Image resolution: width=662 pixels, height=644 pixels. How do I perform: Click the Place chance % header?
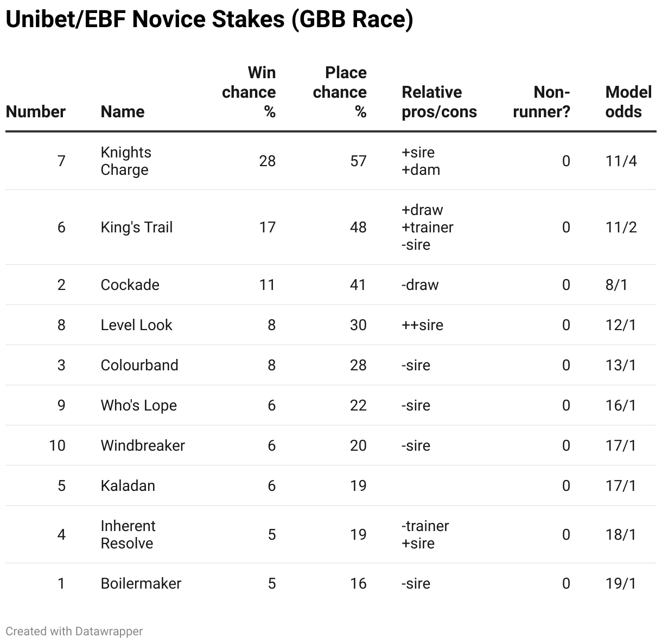[x=340, y=92]
